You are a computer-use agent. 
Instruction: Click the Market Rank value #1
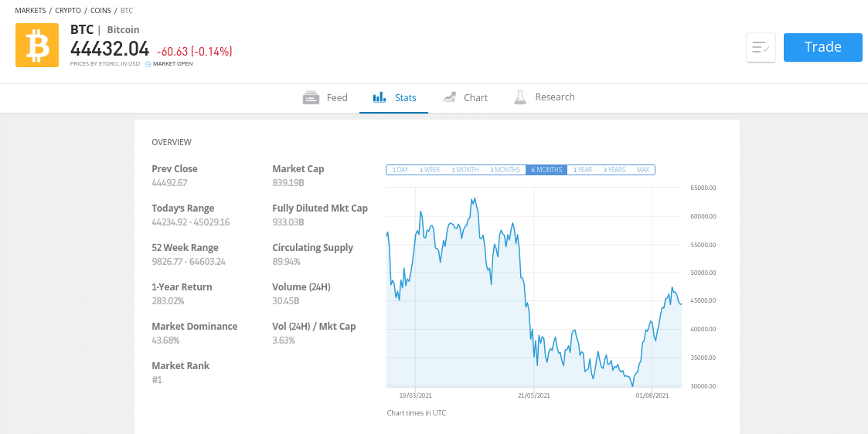coord(157,379)
